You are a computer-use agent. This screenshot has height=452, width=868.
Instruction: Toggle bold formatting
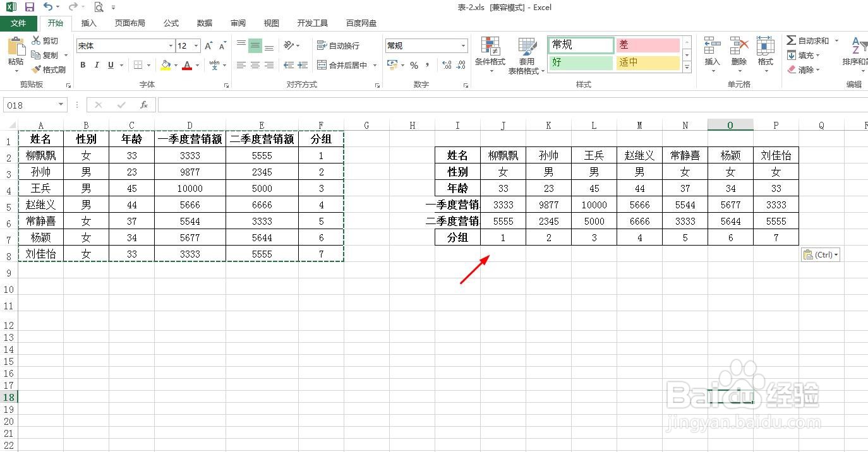(82, 65)
